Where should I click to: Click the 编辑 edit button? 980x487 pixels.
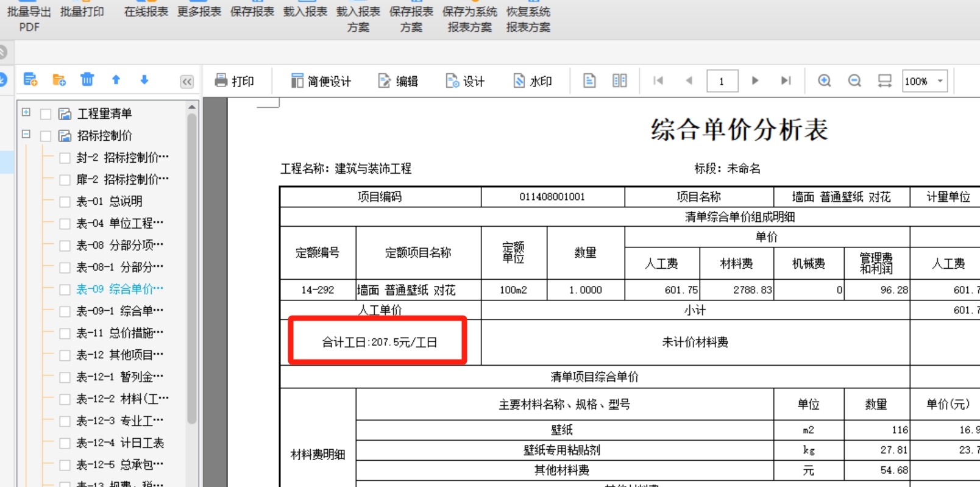398,81
